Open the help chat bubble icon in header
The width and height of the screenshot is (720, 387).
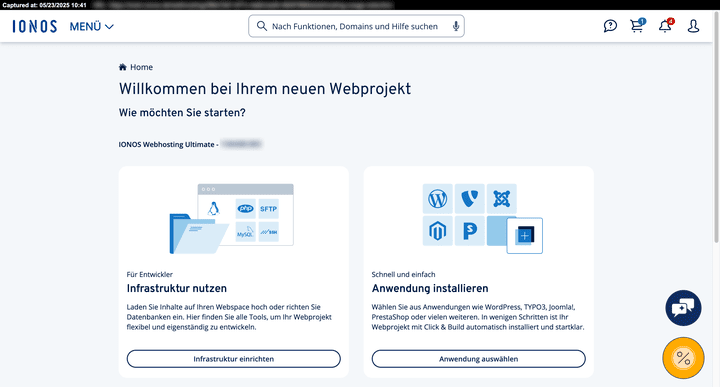click(610, 26)
